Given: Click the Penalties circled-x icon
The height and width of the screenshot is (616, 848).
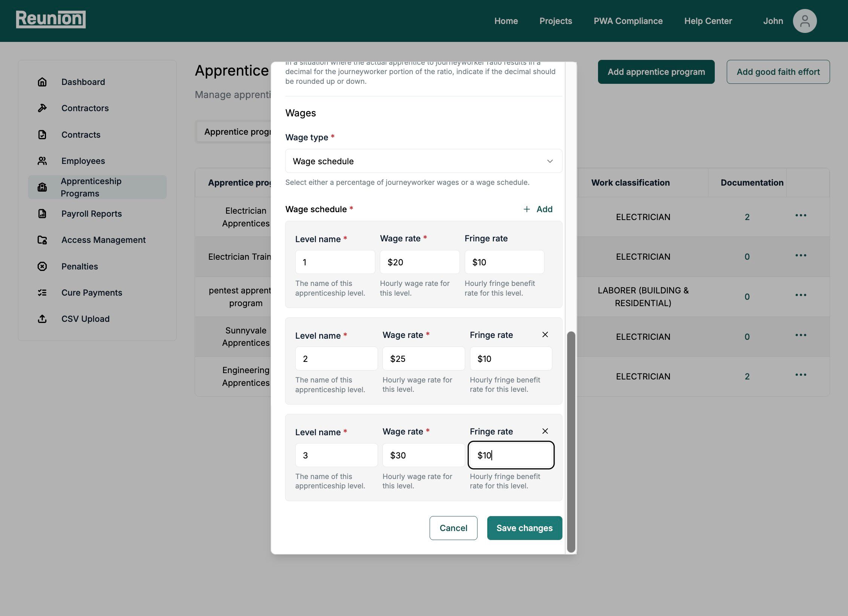Looking at the screenshot, I should tap(42, 266).
